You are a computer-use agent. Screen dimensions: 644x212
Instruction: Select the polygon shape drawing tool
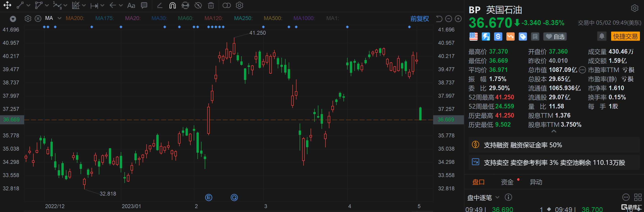click(39, 5)
